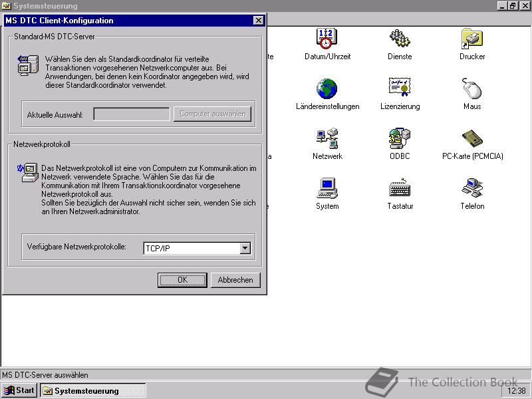Click the Standard-MS DTC-Server computer icon

point(28,65)
